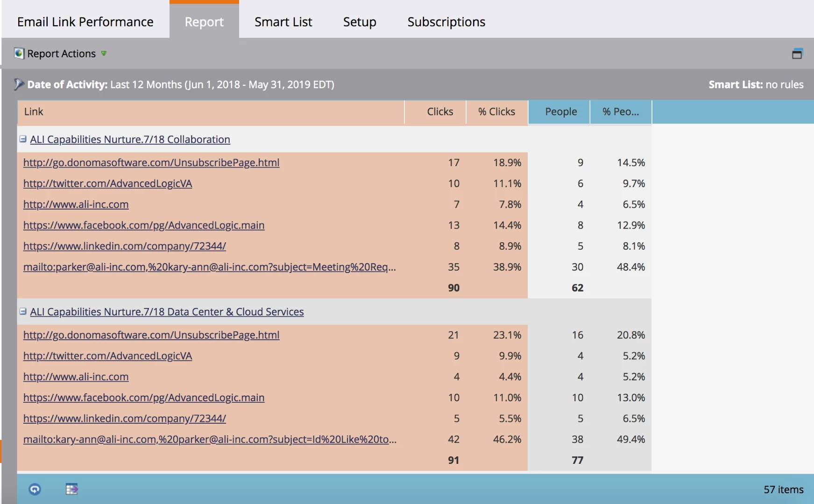This screenshot has height=504, width=814.
Task: Click the refresh icon in bottom bar
Action: coord(35,489)
